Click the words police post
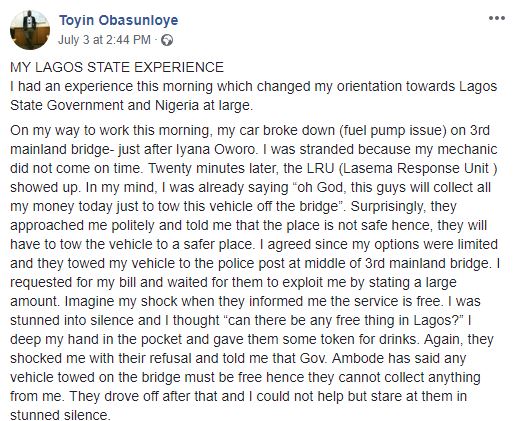 pos(252,263)
